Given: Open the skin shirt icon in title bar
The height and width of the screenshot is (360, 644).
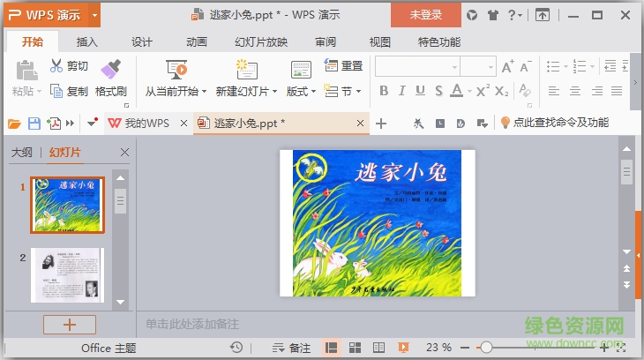Looking at the screenshot, I should coord(493,16).
